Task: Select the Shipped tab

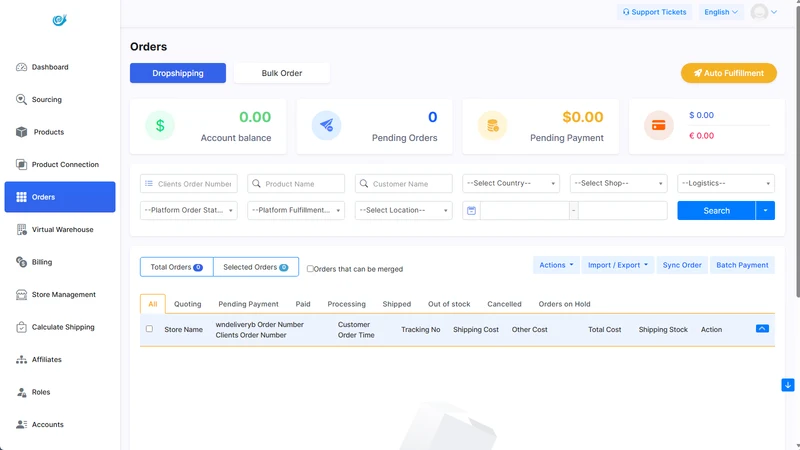Action: 397,304
